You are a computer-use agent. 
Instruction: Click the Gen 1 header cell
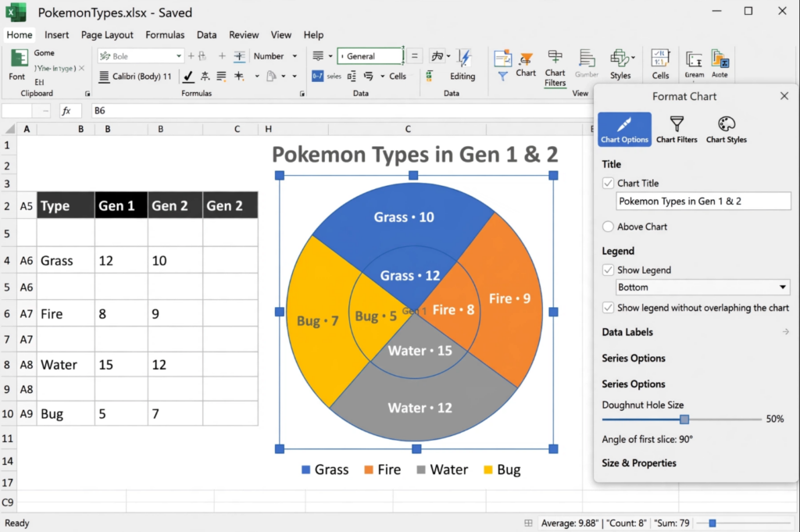[x=121, y=205]
